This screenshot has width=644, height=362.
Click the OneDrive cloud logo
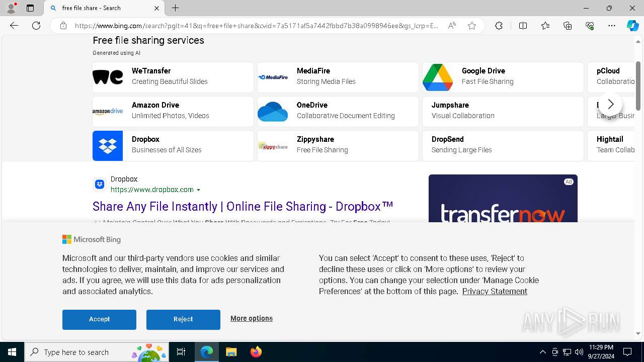[x=273, y=111]
